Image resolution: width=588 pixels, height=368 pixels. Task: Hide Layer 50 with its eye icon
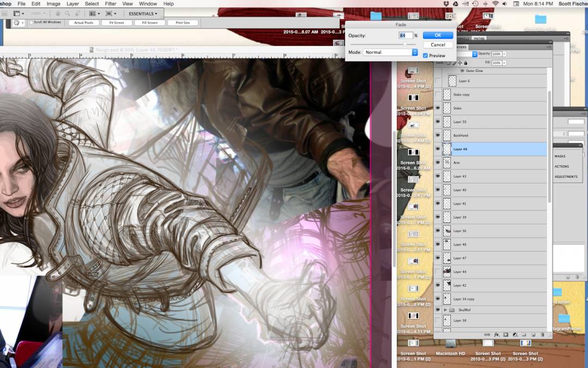438,122
